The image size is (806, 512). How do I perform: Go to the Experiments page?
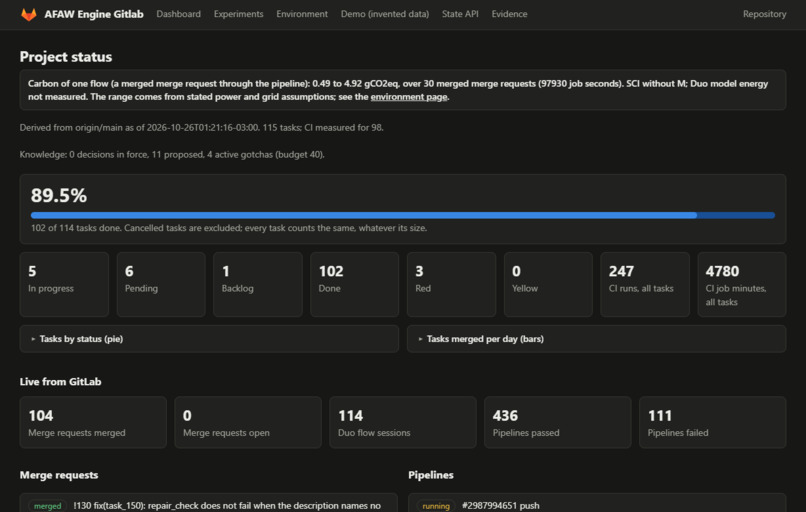pos(239,14)
